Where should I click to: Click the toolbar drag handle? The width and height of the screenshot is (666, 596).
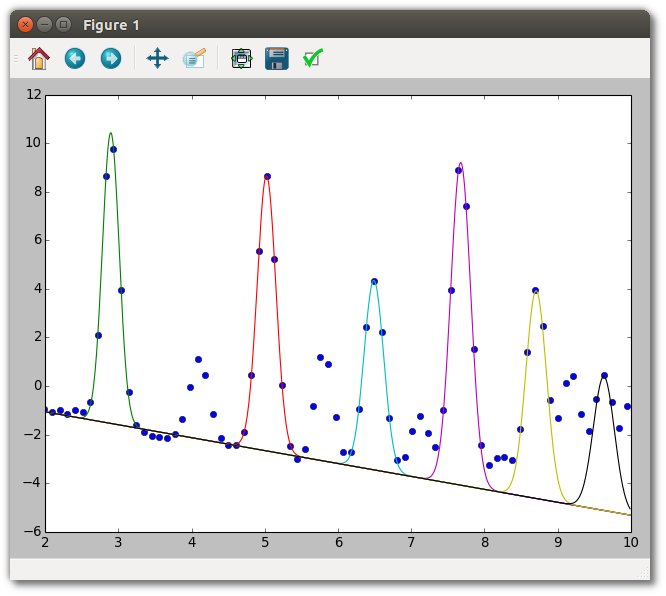click(16, 58)
